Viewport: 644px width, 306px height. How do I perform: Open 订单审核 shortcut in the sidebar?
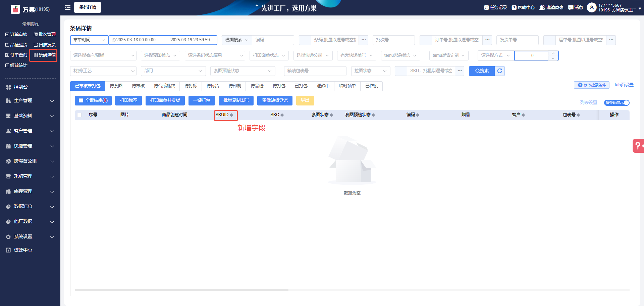coord(16,34)
